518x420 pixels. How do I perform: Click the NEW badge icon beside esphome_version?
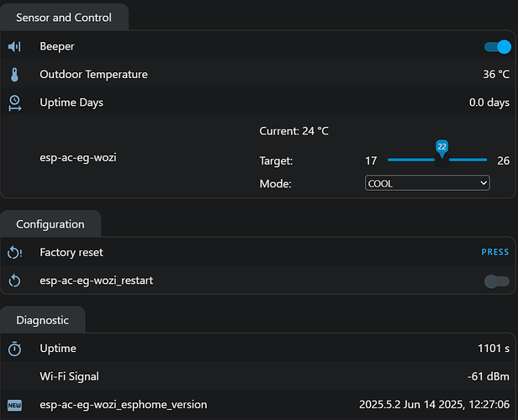pyautogui.click(x=14, y=405)
